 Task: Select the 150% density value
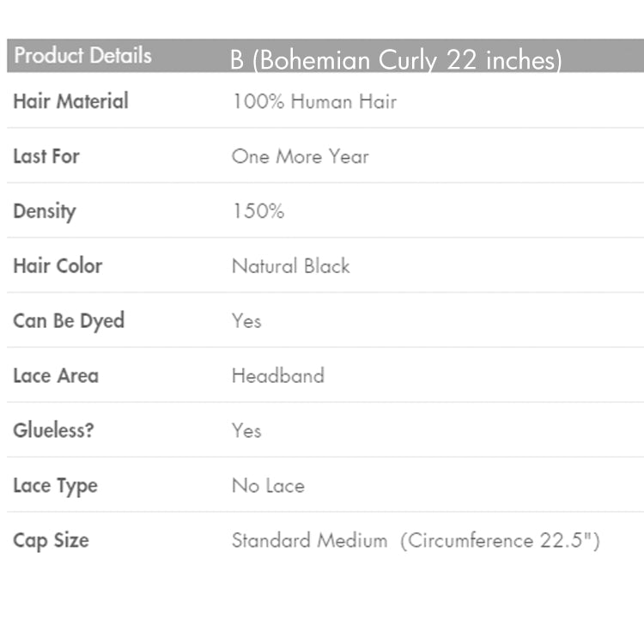click(258, 211)
